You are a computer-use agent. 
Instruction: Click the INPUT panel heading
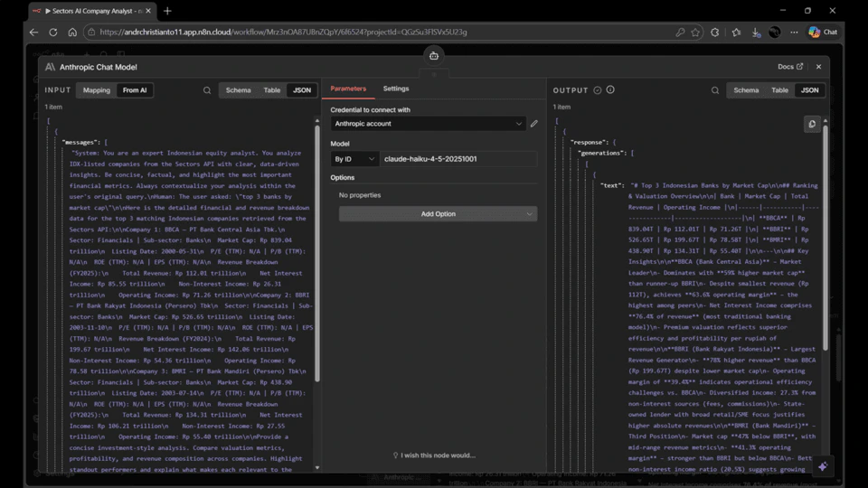coord(58,90)
